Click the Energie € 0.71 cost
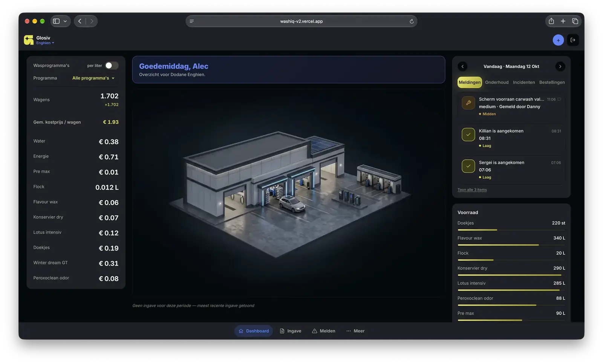603x364 pixels. point(109,157)
